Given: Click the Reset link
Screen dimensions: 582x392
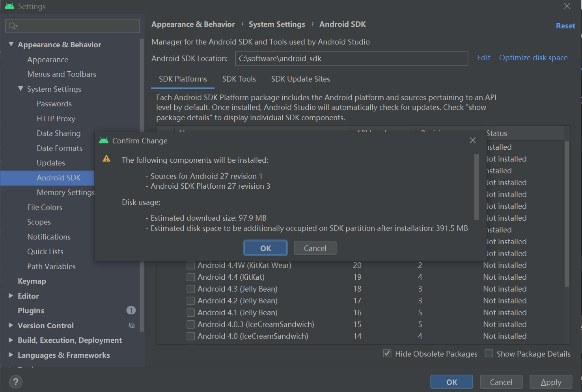Looking at the screenshot, I should tap(565, 26).
